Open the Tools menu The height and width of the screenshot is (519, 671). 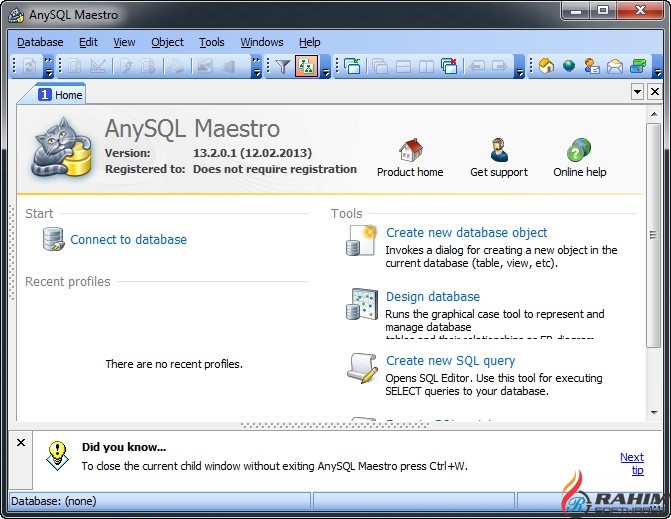211,42
